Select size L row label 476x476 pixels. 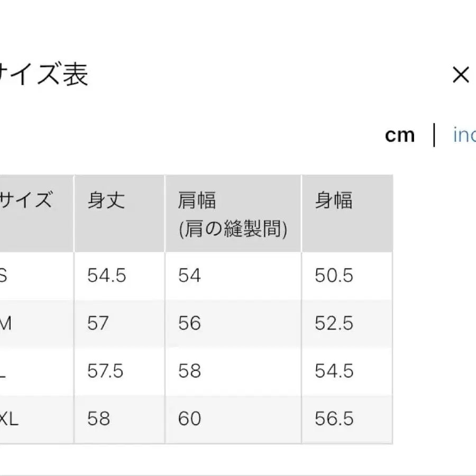pyautogui.click(x=4, y=370)
